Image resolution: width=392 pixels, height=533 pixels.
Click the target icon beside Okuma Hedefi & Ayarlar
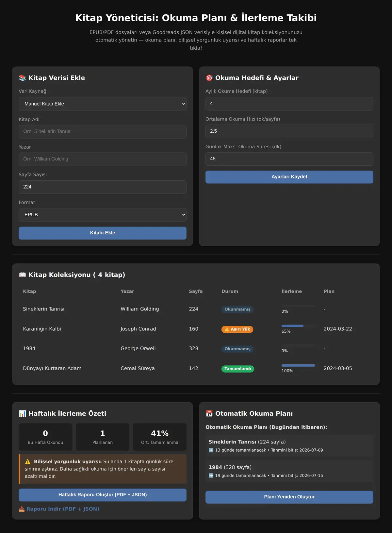coord(209,78)
